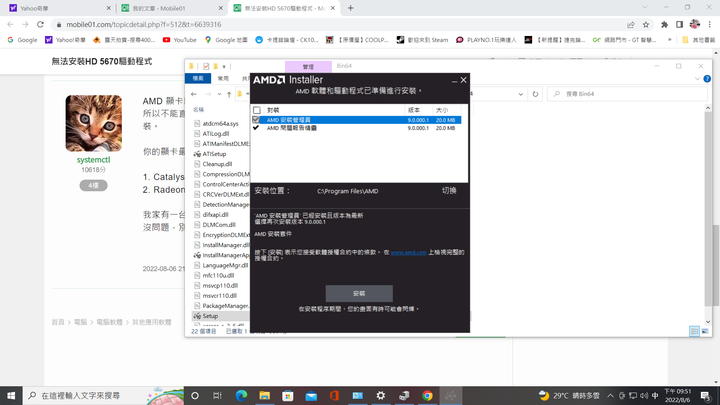
Task: Open the YouTube bookmark
Action: pos(180,40)
